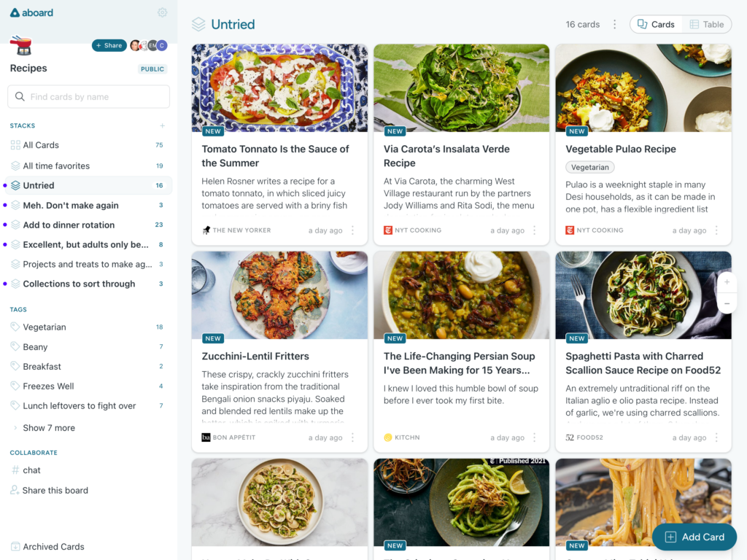
Task: Click the Add Card button
Action: [694, 537]
